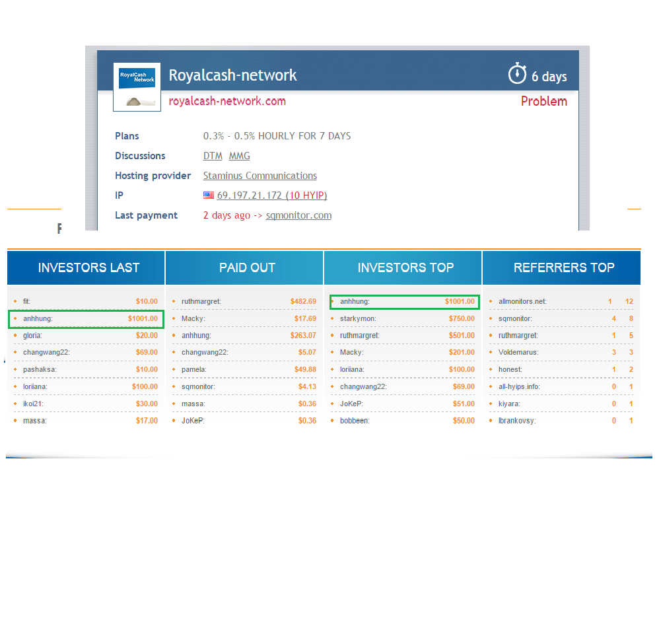Click changwang22 $69.00 row in Investors Last
The image size is (659, 644).
[86, 352]
